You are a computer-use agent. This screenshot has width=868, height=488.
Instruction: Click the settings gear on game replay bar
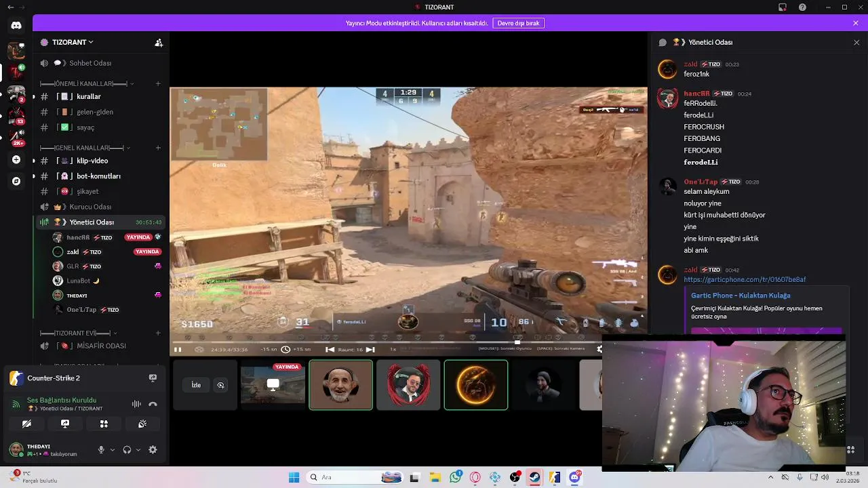(x=599, y=349)
